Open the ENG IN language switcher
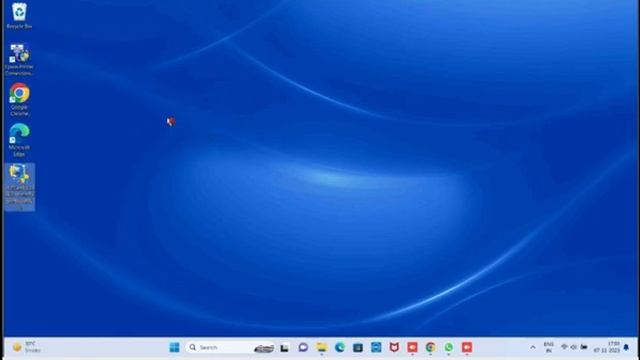Image resolution: width=640 pixels, height=360 pixels. tap(549, 347)
